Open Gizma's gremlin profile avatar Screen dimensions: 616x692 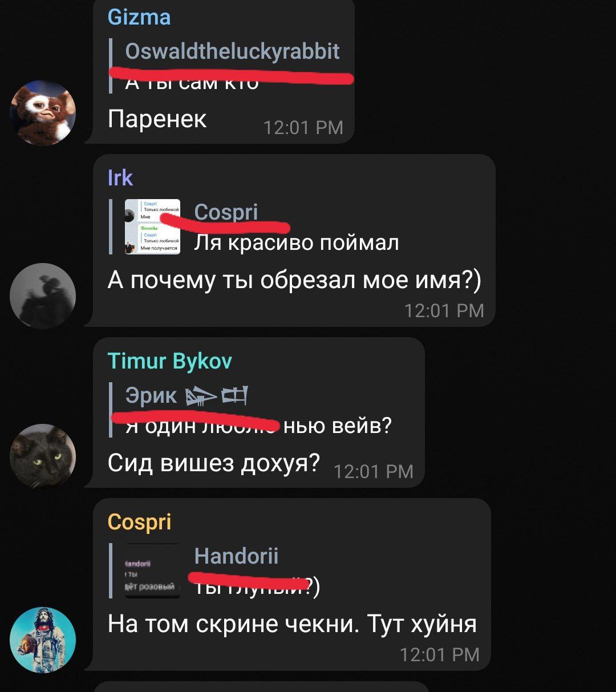(x=43, y=113)
